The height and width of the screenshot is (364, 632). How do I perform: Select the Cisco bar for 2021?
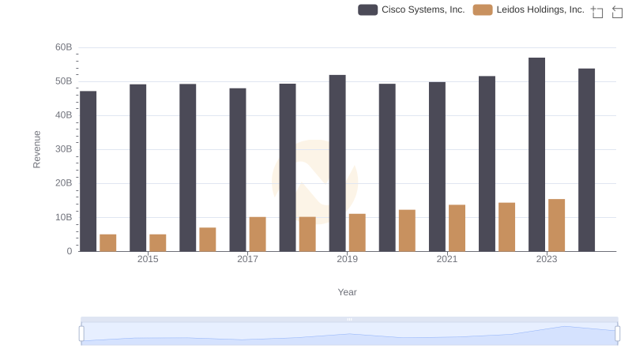(x=437, y=167)
